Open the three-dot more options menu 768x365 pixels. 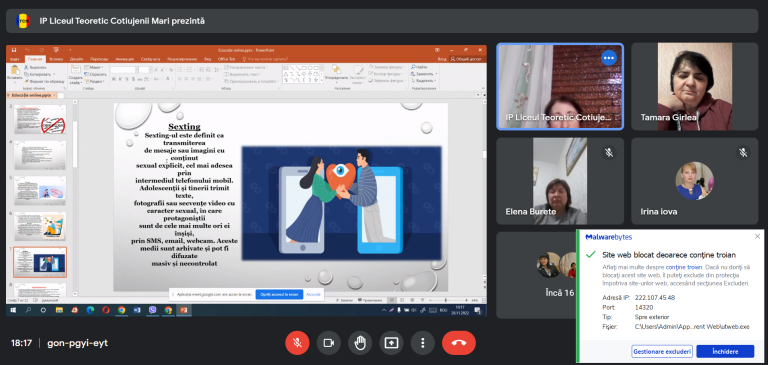coord(423,343)
